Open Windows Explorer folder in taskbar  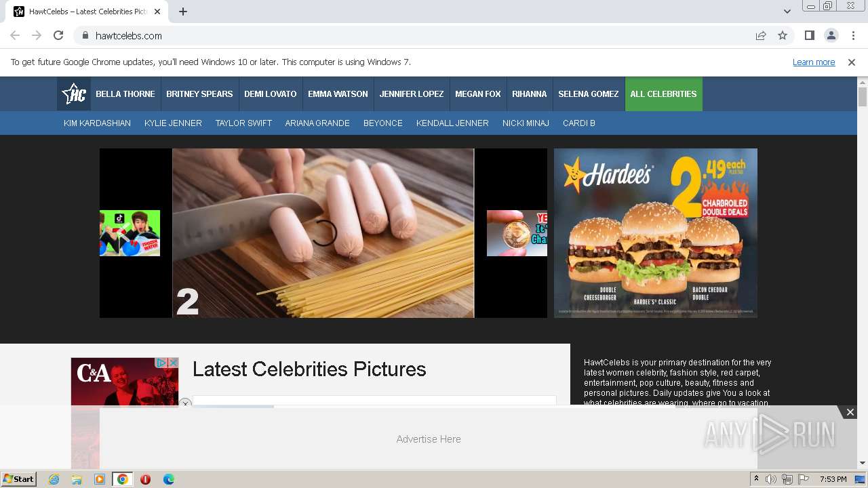pyautogui.click(x=77, y=479)
